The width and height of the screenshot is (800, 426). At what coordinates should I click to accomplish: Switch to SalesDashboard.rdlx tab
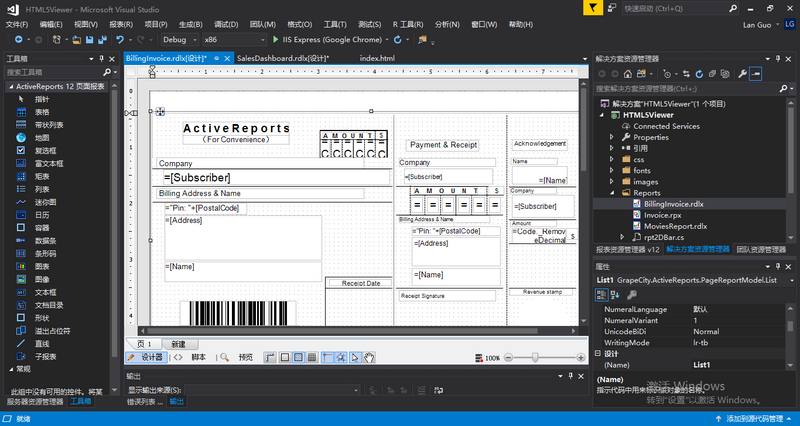[283, 58]
